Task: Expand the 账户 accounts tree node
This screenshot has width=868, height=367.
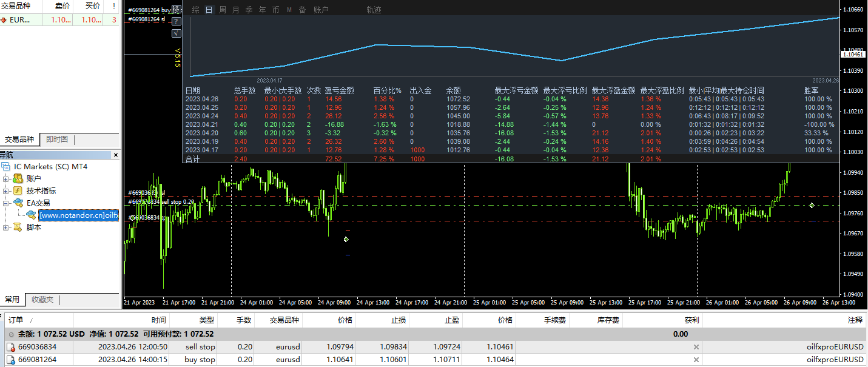Action: 6,179
